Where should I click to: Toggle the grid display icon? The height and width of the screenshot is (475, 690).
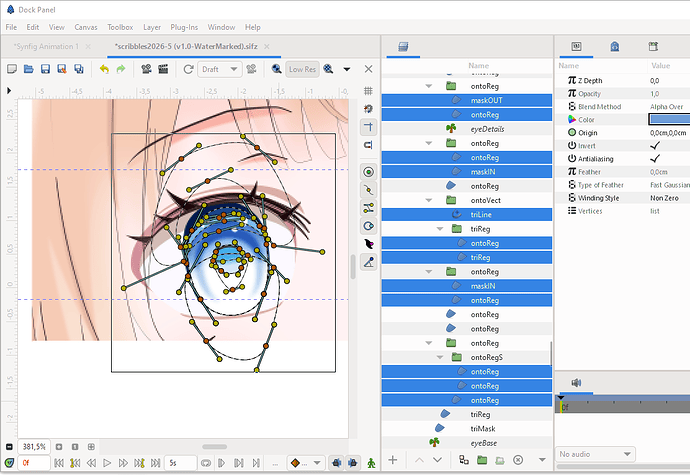pyautogui.click(x=368, y=91)
